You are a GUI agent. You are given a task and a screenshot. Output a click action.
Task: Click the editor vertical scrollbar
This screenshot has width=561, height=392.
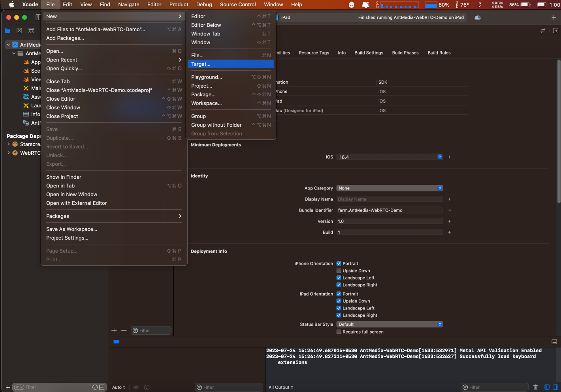559,131
